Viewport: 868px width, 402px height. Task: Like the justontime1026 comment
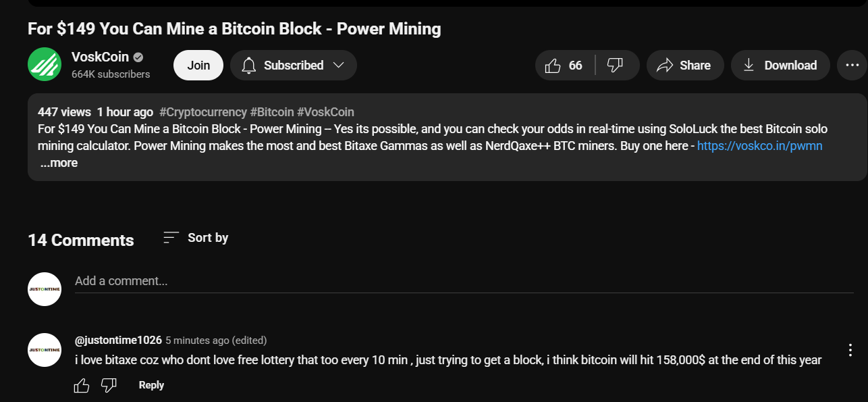pyautogui.click(x=82, y=385)
